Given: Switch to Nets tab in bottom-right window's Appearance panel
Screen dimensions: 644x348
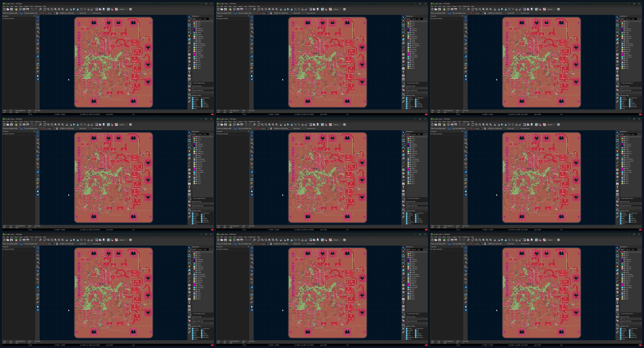Looking at the screenshot, I should 633,250.
